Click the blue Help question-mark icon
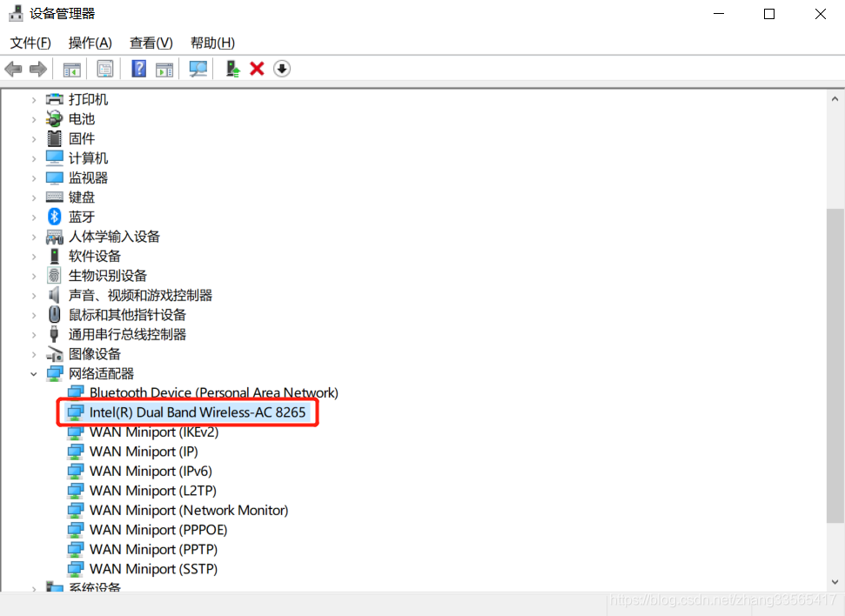 click(x=139, y=69)
